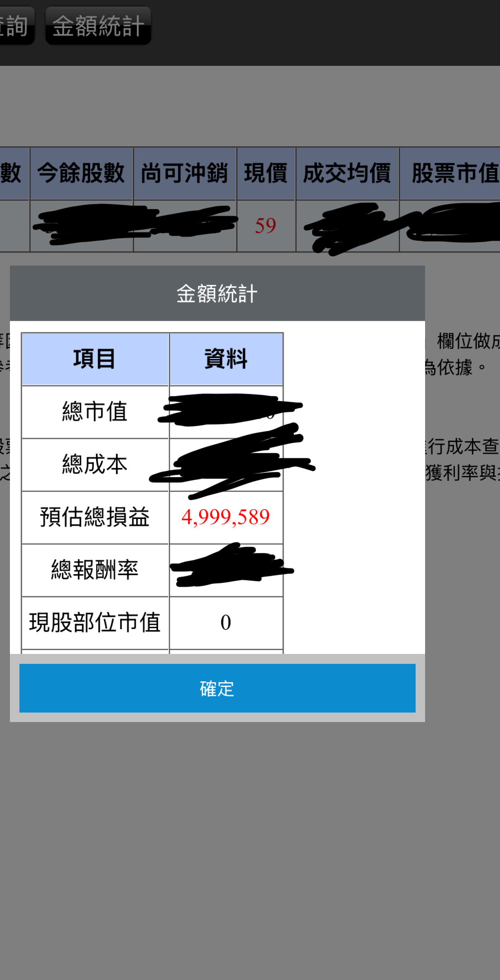Tap the partially visible 查詢 button
This screenshot has width=500, height=980.
(16, 26)
